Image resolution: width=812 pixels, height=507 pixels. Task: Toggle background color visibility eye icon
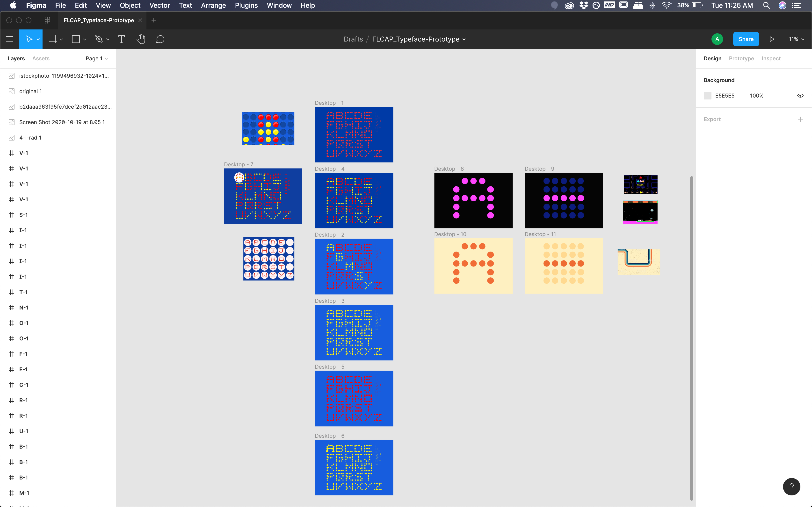tap(800, 96)
